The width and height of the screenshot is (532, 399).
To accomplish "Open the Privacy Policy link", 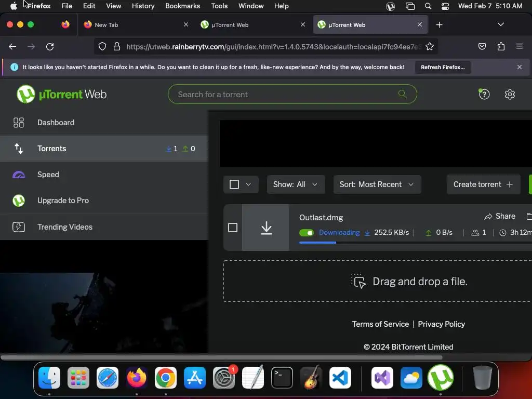I will point(441,324).
